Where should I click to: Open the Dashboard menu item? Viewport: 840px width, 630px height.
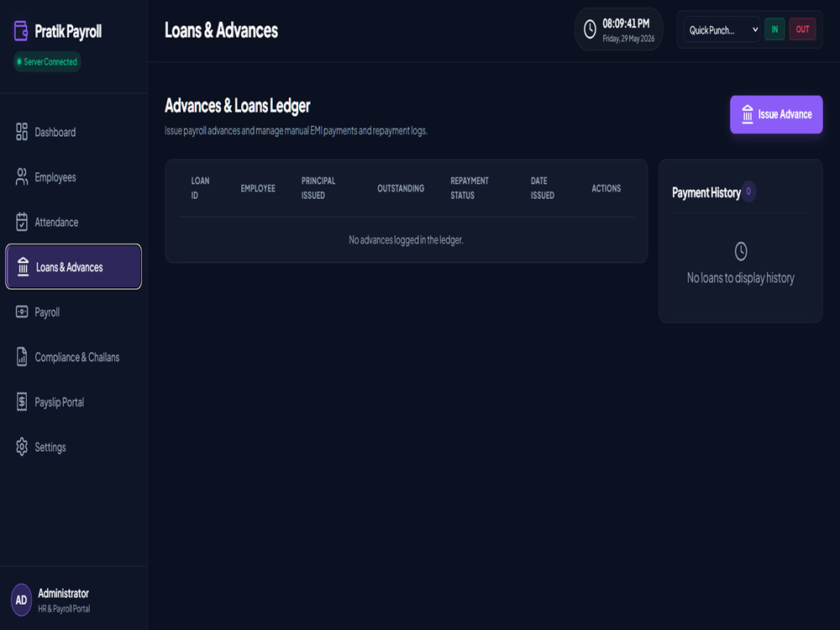click(73, 132)
